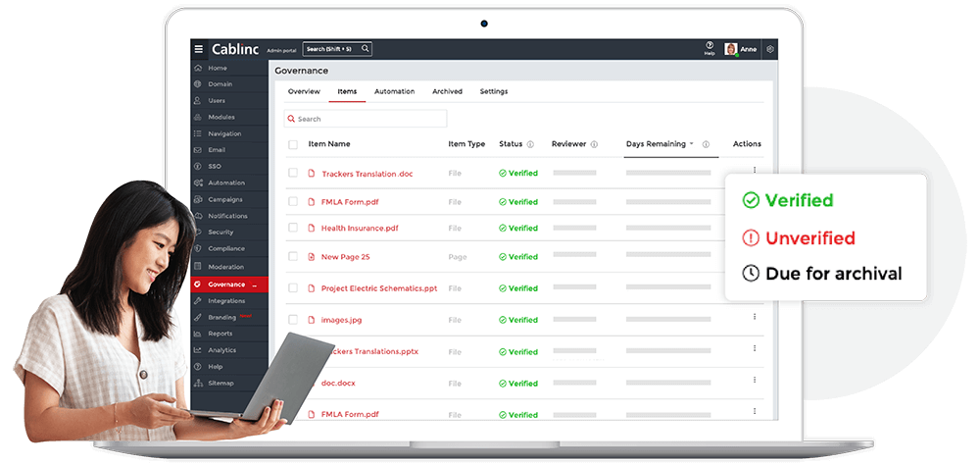
Task: Click the Help icon in top bar
Action: tap(710, 48)
